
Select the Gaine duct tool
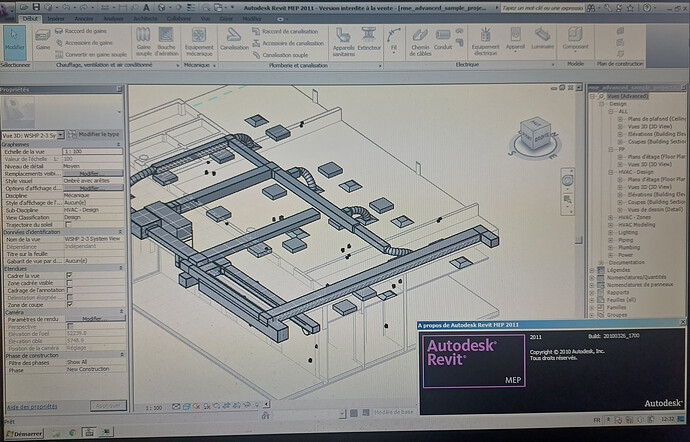[x=43, y=40]
